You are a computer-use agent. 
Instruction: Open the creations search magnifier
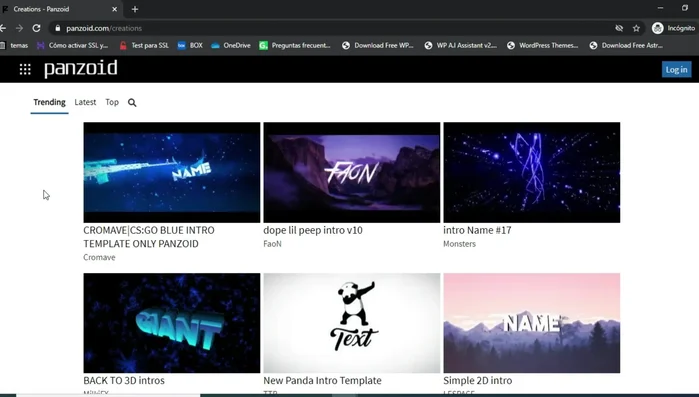point(132,102)
